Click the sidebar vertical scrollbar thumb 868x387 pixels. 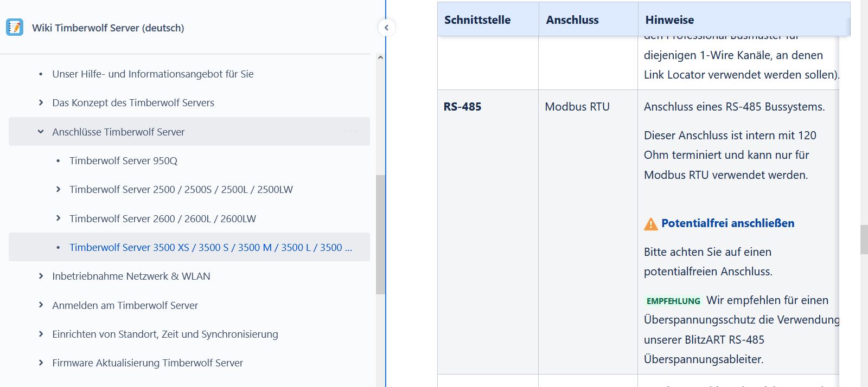(x=380, y=234)
